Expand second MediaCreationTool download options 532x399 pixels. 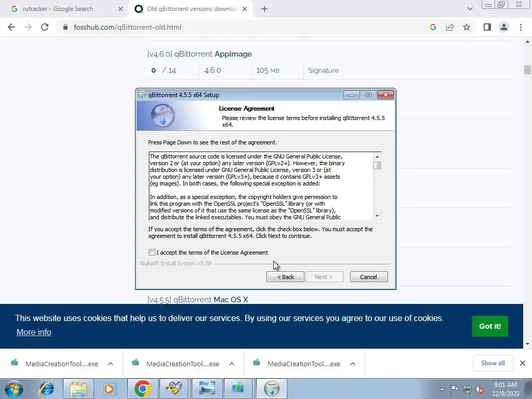coord(232,364)
